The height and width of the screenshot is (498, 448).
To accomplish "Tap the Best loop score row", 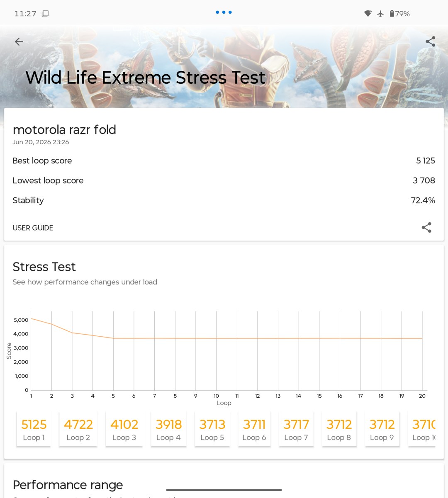I will (x=224, y=160).
